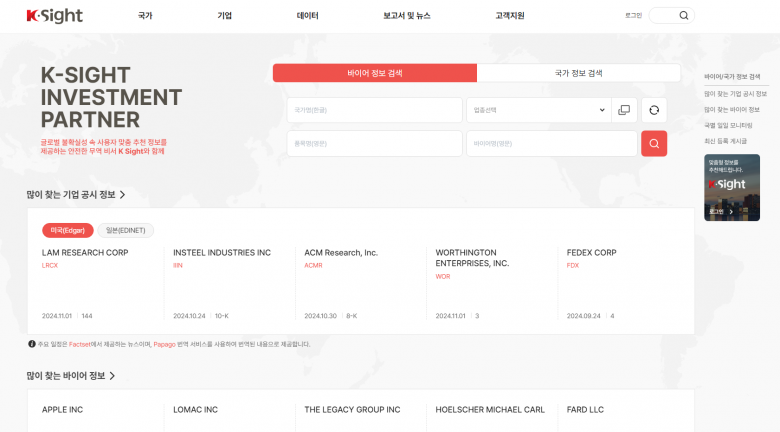This screenshot has width=780, height=432.
Task: Open FEDEX CORP card
Action: 591,253
